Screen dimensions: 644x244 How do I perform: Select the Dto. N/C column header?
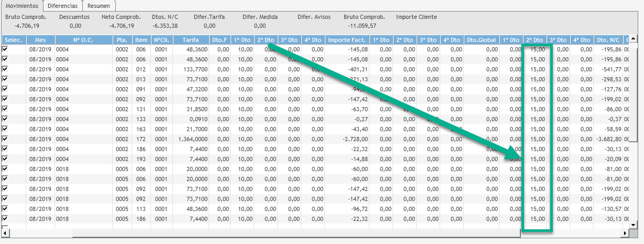coord(608,40)
